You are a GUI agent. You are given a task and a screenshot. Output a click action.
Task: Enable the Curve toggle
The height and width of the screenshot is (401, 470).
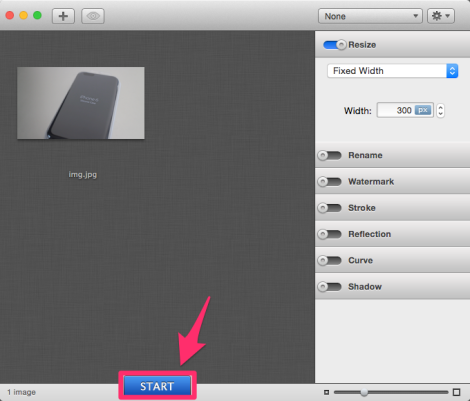pyautogui.click(x=329, y=260)
